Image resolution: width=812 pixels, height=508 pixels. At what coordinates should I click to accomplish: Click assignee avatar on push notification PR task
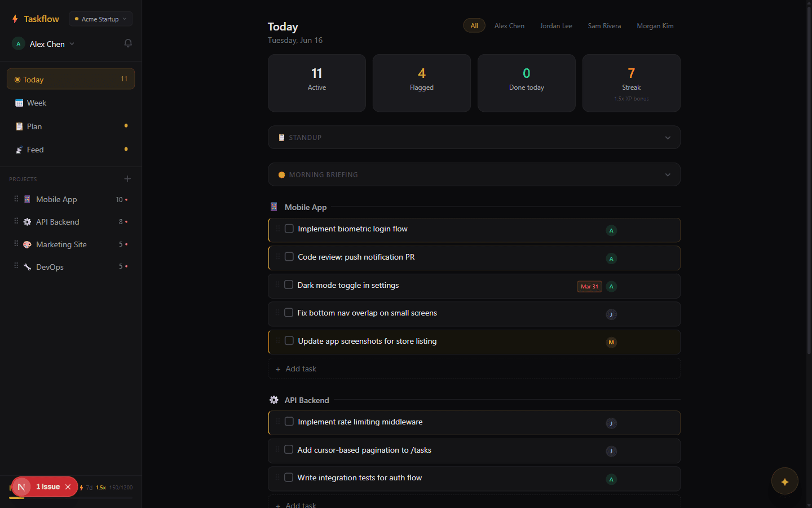click(x=611, y=259)
